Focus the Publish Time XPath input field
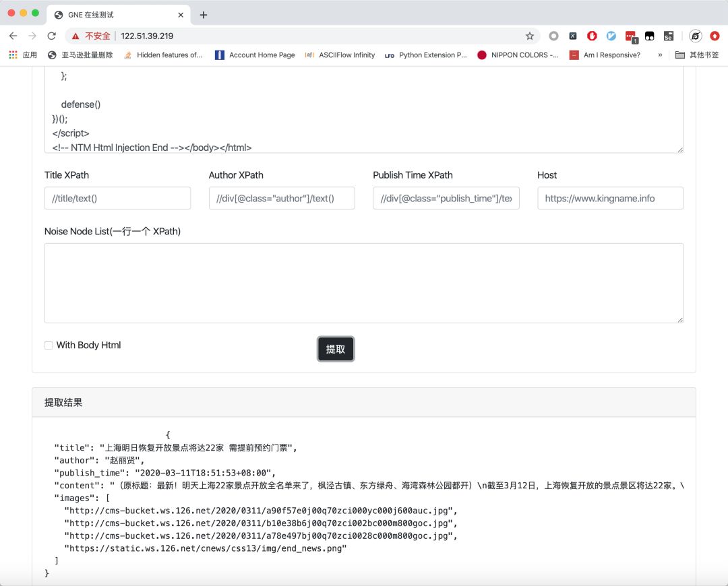Viewport: 728px width, 586px height. point(446,198)
